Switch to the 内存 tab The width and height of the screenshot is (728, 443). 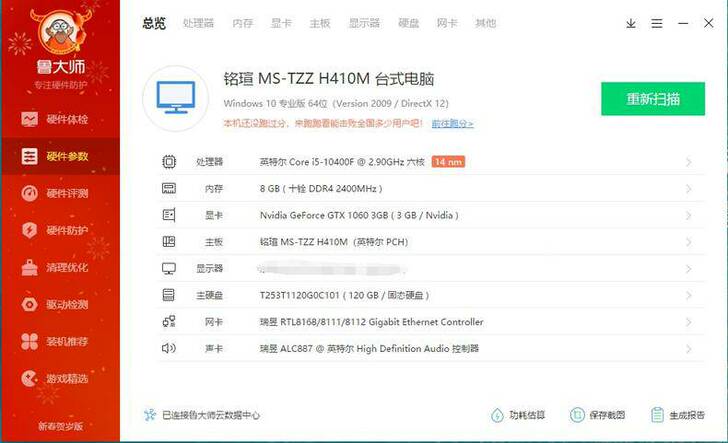click(243, 23)
